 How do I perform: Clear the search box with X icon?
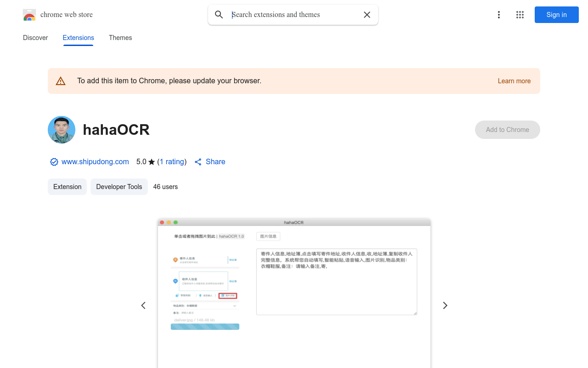pos(367,15)
